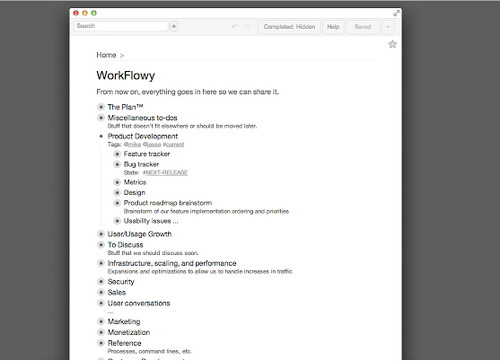Click the redo arrow in toolbar
The image size is (500, 361).
coord(247,27)
